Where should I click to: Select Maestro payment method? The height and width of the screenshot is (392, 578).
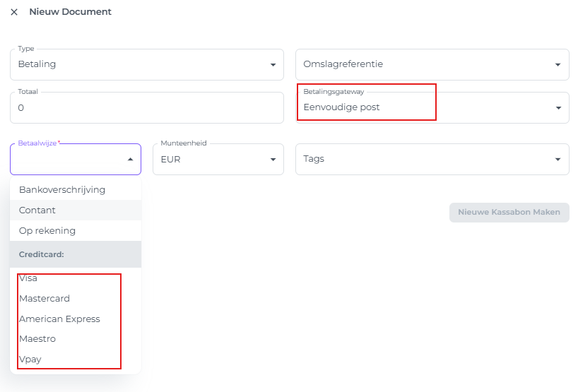(37, 339)
